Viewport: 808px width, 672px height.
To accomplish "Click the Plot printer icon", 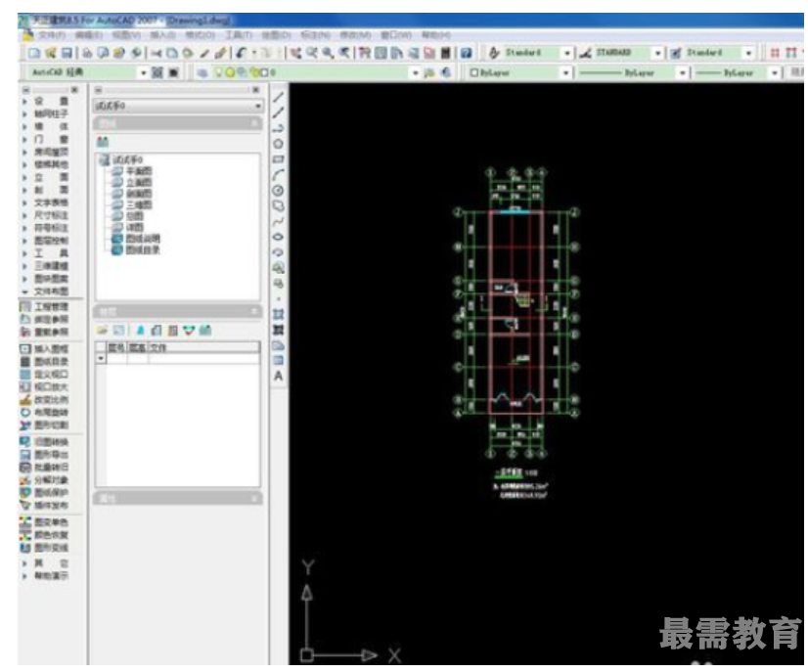I will pyautogui.click(x=88, y=53).
